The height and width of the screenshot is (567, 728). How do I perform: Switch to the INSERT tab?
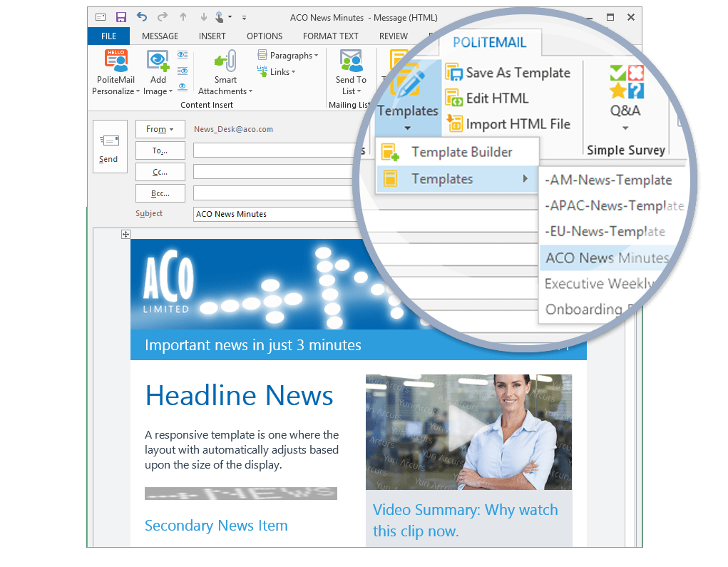[x=212, y=36]
